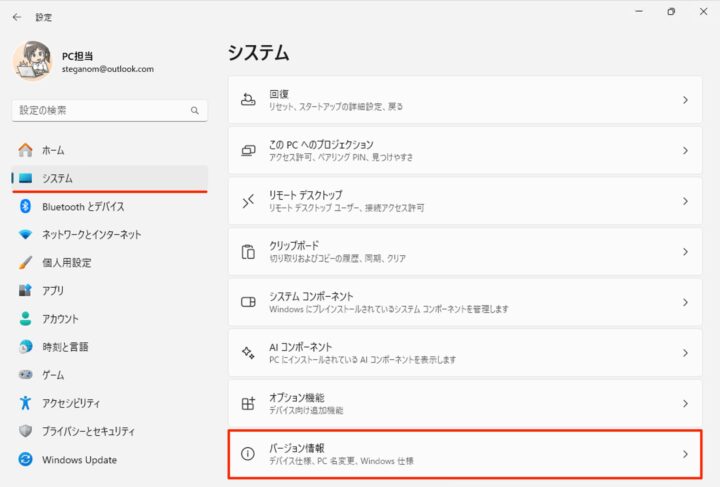
Task: Click the アカウント person icon
Action: coord(26,319)
